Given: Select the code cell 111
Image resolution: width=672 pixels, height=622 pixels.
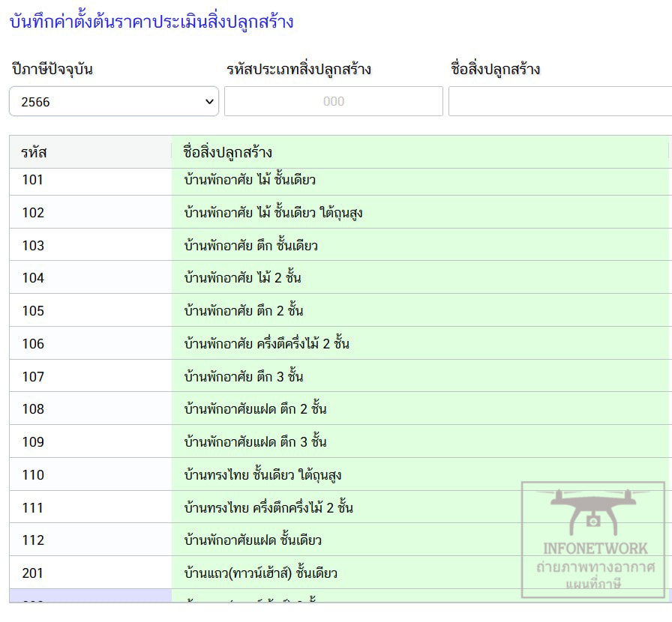Looking at the screenshot, I should click(x=91, y=507).
